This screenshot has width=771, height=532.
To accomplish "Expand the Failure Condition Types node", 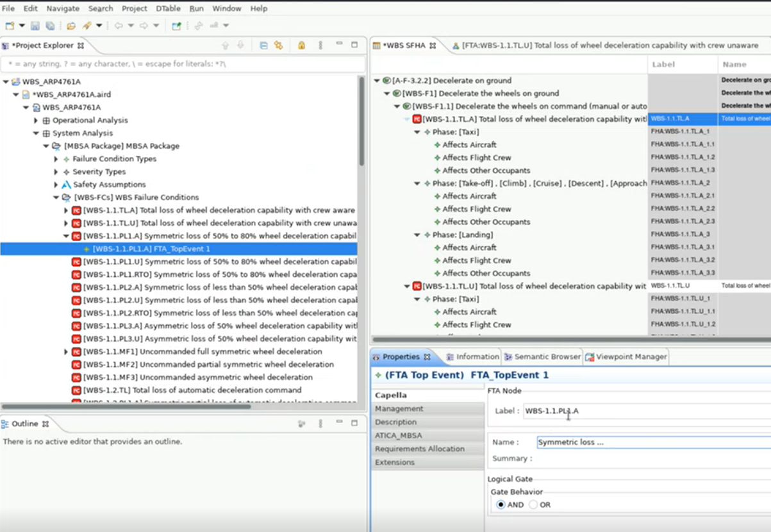I will point(56,159).
